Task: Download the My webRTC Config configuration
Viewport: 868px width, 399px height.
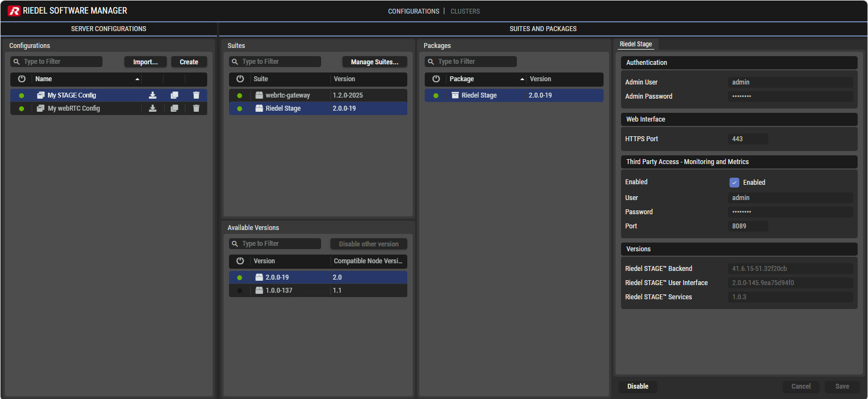Action: point(153,108)
